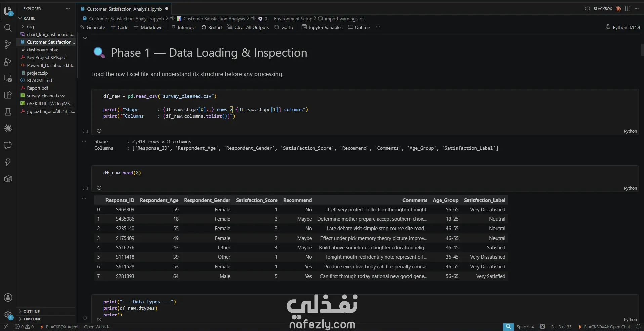Open survey_cleaned.csv file

click(x=46, y=96)
